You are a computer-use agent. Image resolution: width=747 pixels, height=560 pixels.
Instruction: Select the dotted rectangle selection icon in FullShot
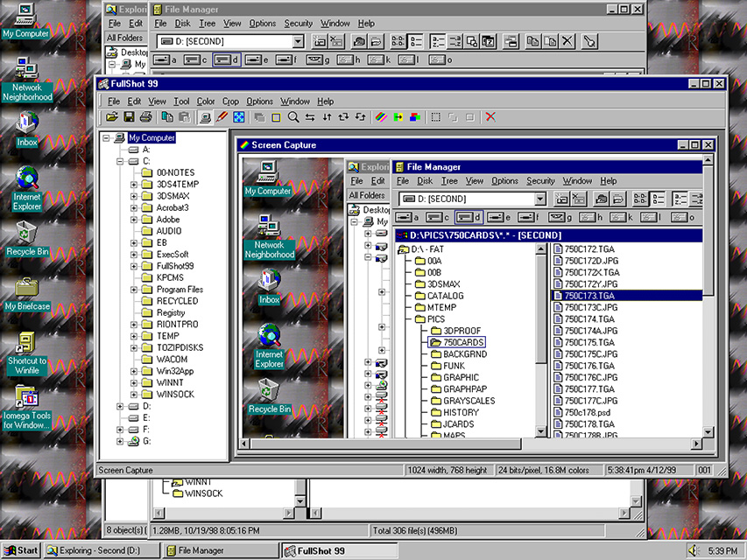pyautogui.click(x=436, y=117)
